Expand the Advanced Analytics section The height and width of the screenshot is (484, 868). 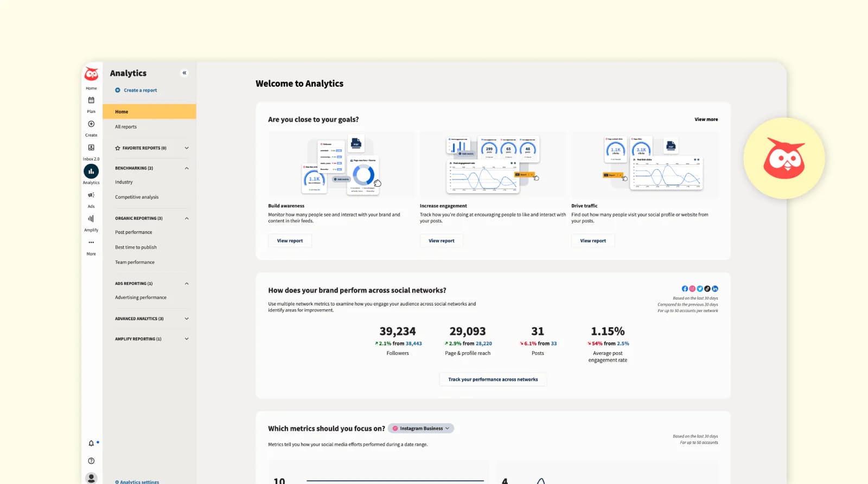(x=187, y=319)
